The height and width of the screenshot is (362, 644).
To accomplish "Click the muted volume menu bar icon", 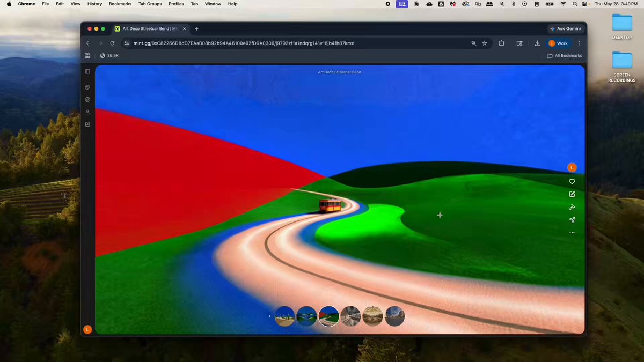I will click(x=502, y=4).
